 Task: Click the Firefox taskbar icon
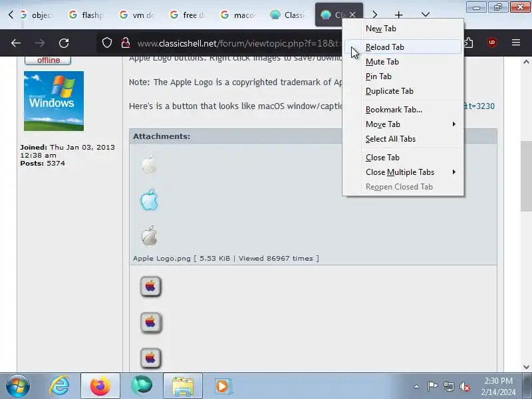100,386
